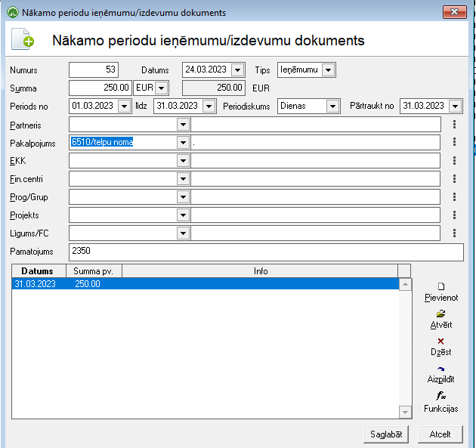This screenshot has height=448, width=476.
Task: Click the Partneris description text field
Action: (316, 125)
